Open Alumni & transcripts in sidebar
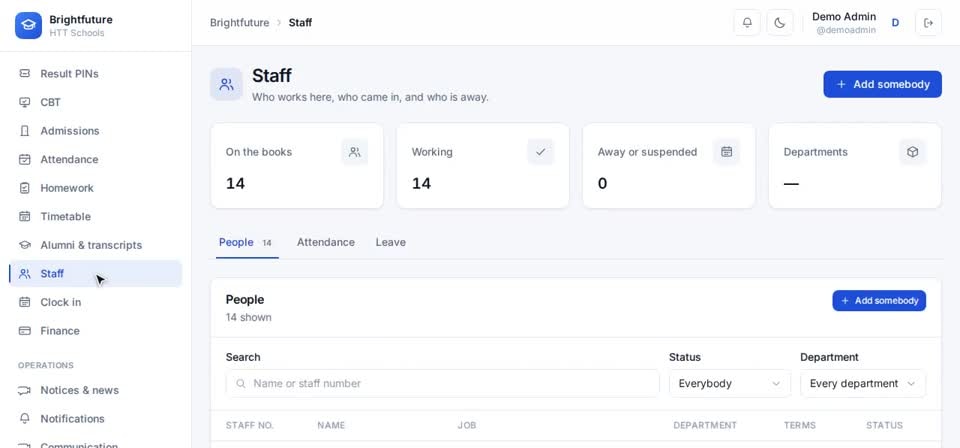The width and height of the screenshot is (960, 448). click(x=96, y=245)
